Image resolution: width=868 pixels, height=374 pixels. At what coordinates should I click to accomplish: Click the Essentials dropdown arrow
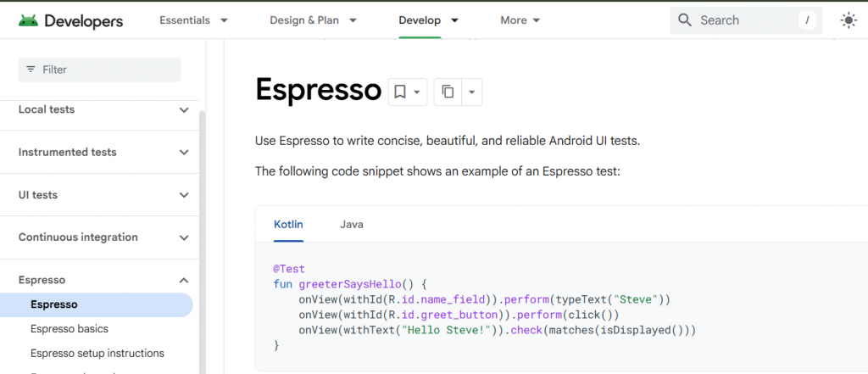[x=224, y=20]
